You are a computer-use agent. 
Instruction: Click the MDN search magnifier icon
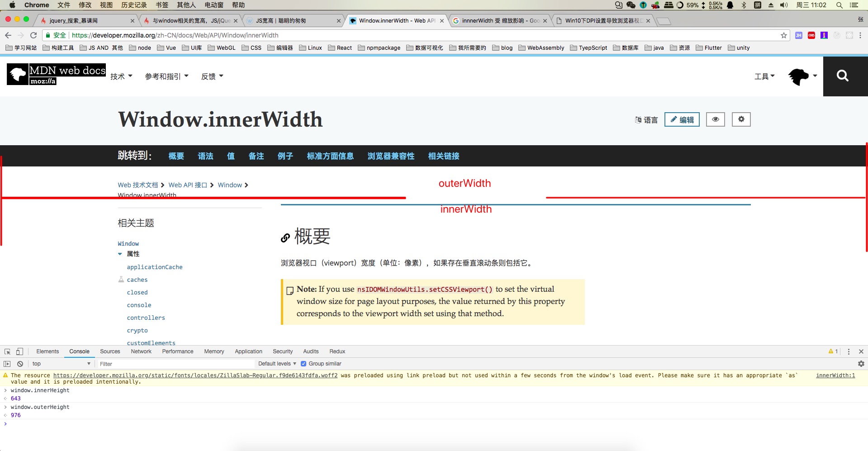pyautogui.click(x=842, y=76)
